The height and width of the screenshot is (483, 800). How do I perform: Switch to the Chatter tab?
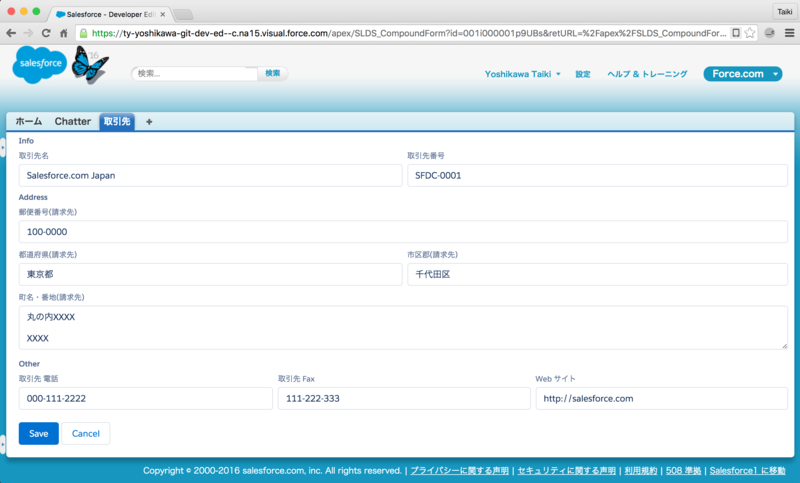tap(72, 121)
